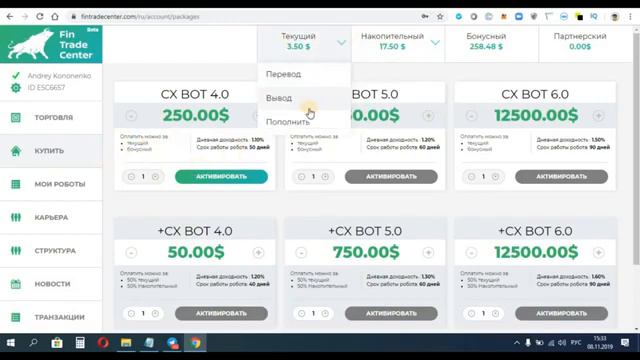Open the Торговля trading section
The height and width of the screenshot is (360, 640).
pos(51,118)
